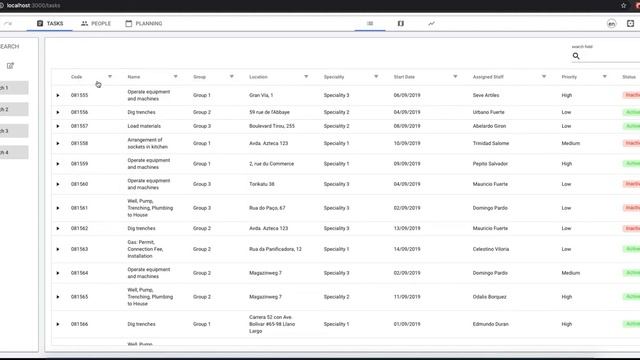Open the Assigned Staff column filter dropdown
The image size is (640, 360).
coord(544,77)
